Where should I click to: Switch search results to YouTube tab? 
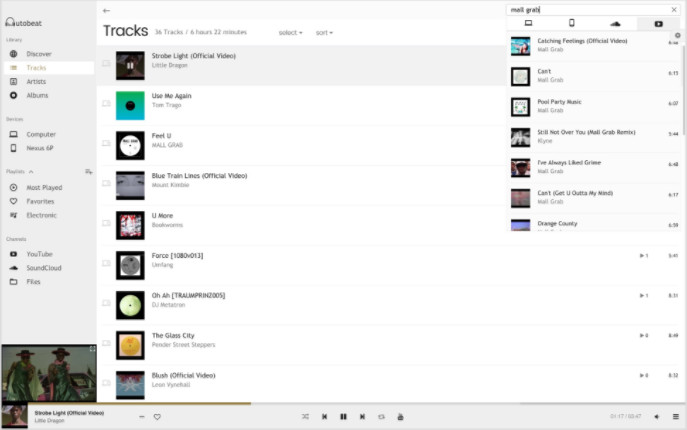coord(659,24)
